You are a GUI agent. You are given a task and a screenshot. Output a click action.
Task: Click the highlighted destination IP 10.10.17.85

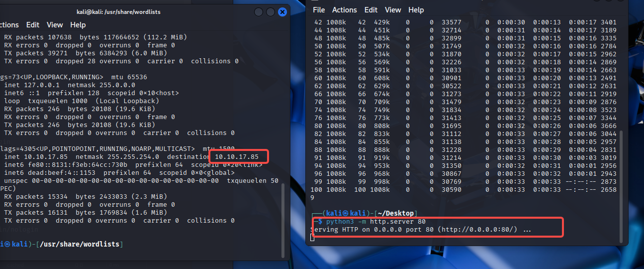(x=237, y=157)
